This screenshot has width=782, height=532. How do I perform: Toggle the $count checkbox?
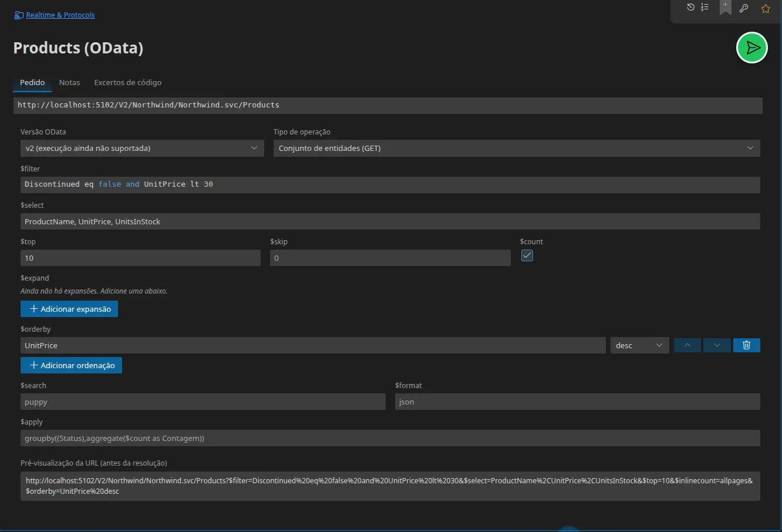[527, 255]
